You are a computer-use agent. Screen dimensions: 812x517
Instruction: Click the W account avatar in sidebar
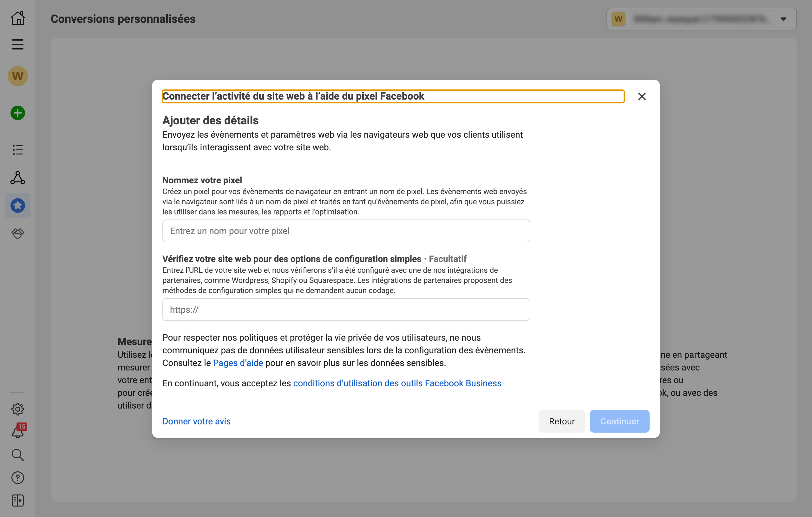coord(17,76)
